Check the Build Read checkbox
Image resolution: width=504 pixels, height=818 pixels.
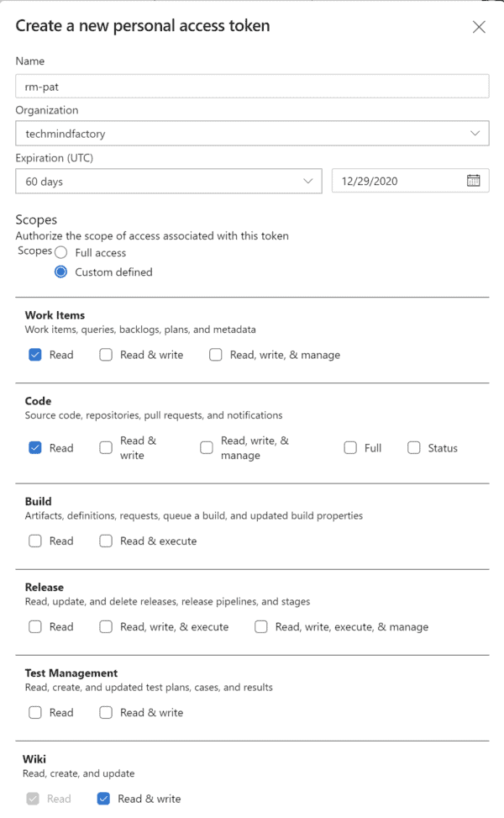pyautogui.click(x=35, y=541)
